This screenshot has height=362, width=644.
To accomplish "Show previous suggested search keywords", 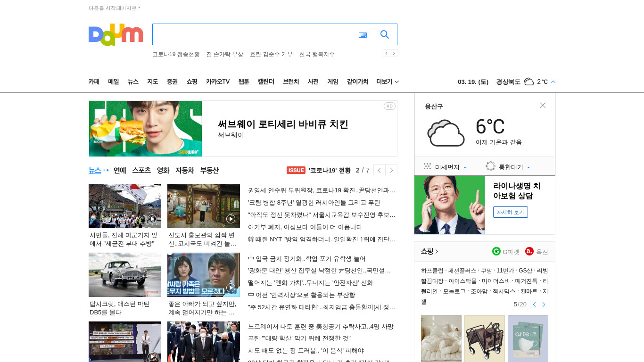I will [386, 53].
